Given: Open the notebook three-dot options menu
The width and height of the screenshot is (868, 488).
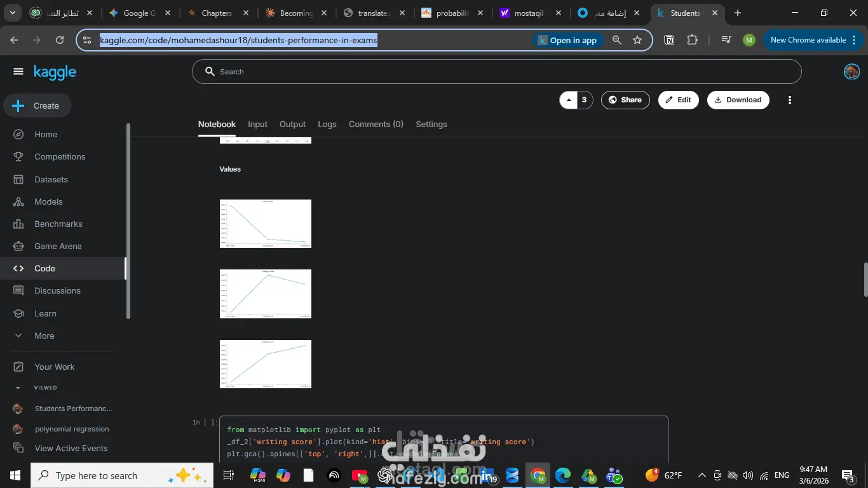Looking at the screenshot, I should pos(790,100).
